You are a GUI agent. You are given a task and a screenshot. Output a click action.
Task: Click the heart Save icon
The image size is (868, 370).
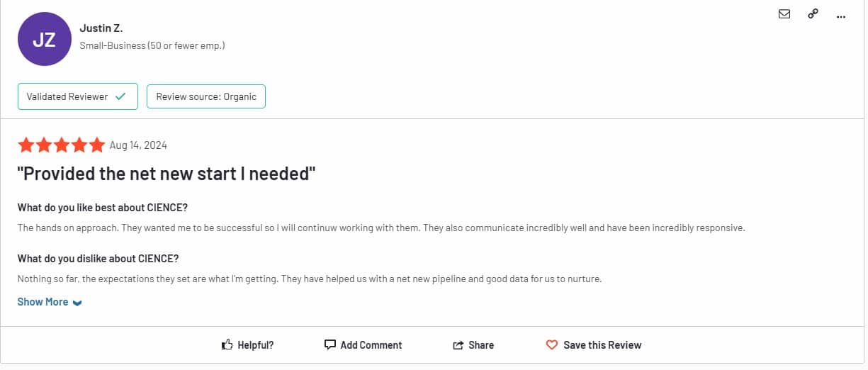pyautogui.click(x=552, y=345)
